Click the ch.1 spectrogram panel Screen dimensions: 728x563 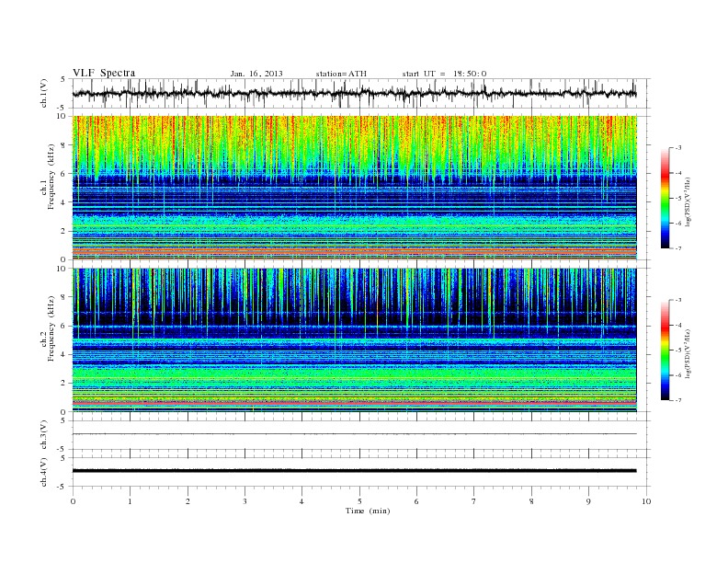tap(354, 188)
